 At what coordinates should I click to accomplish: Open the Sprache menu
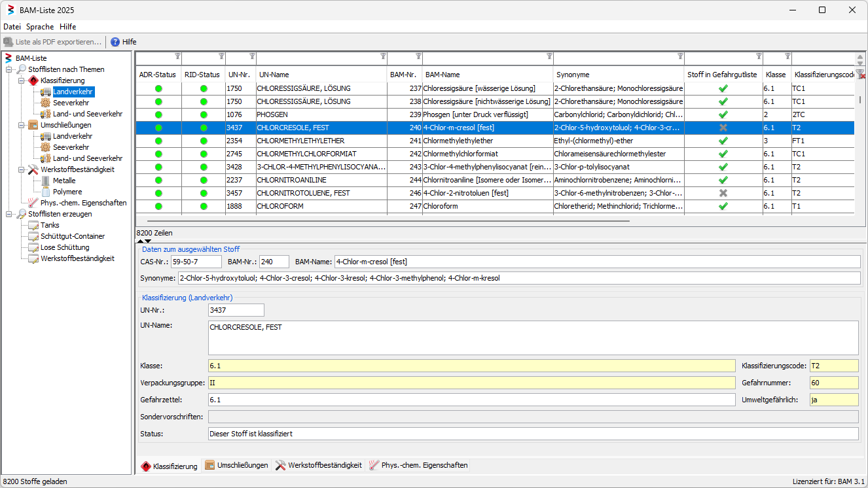click(x=40, y=27)
